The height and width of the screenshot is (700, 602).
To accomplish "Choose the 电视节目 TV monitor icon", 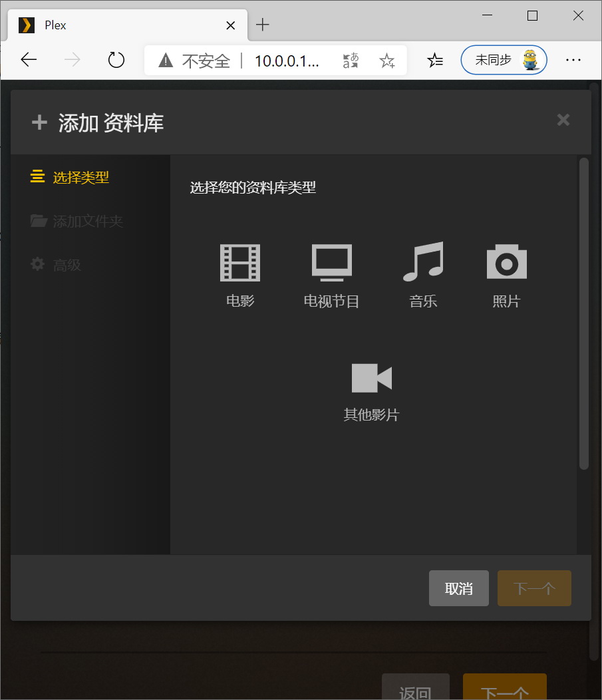I will click(x=331, y=262).
